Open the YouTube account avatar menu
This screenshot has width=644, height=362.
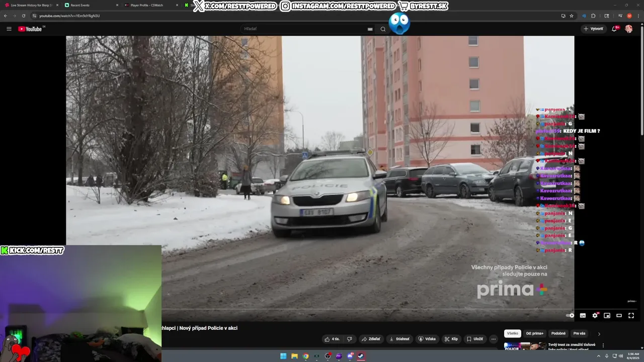pos(629,29)
